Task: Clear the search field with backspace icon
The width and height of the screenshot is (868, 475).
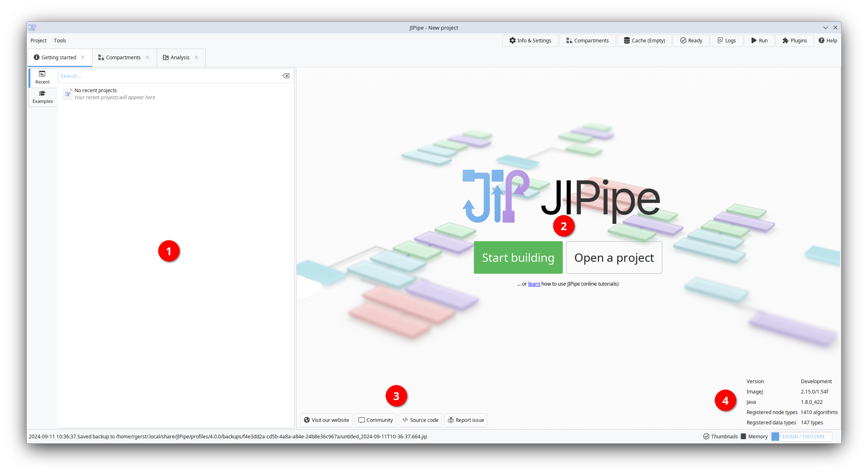Action: tap(286, 76)
